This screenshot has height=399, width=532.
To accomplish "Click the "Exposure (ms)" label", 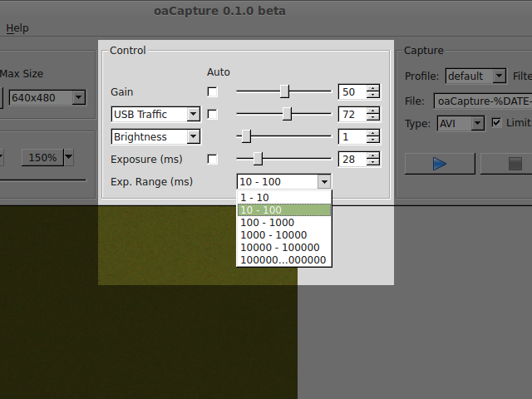I will pos(146,160).
